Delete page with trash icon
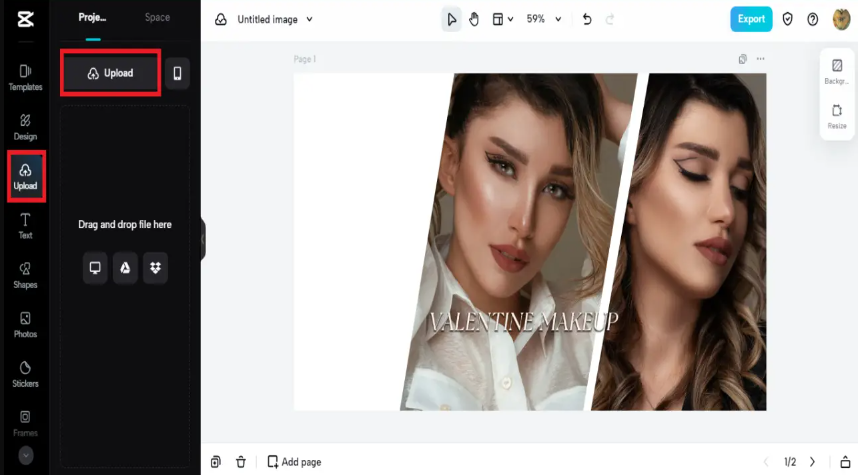858x475 pixels. [241, 462]
